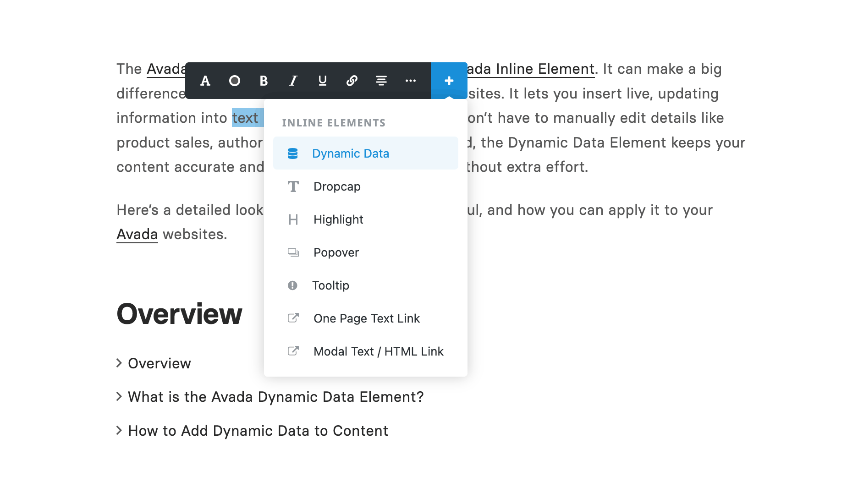The height and width of the screenshot is (504, 847).
Task: Toggle underline formatting
Action: [x=322, y=81]
